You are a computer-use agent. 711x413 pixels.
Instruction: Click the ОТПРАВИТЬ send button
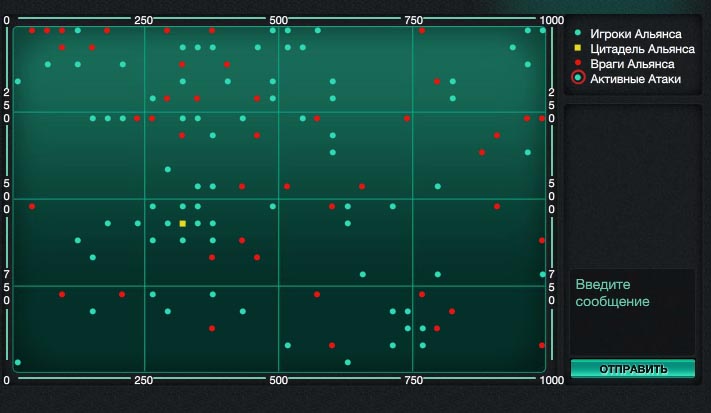click(633, 369)
